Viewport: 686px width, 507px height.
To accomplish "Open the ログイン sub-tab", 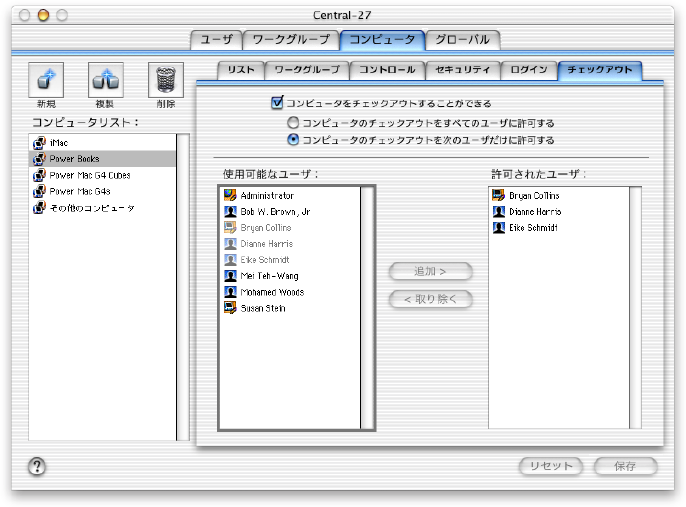I will click(x=529, y=70).
